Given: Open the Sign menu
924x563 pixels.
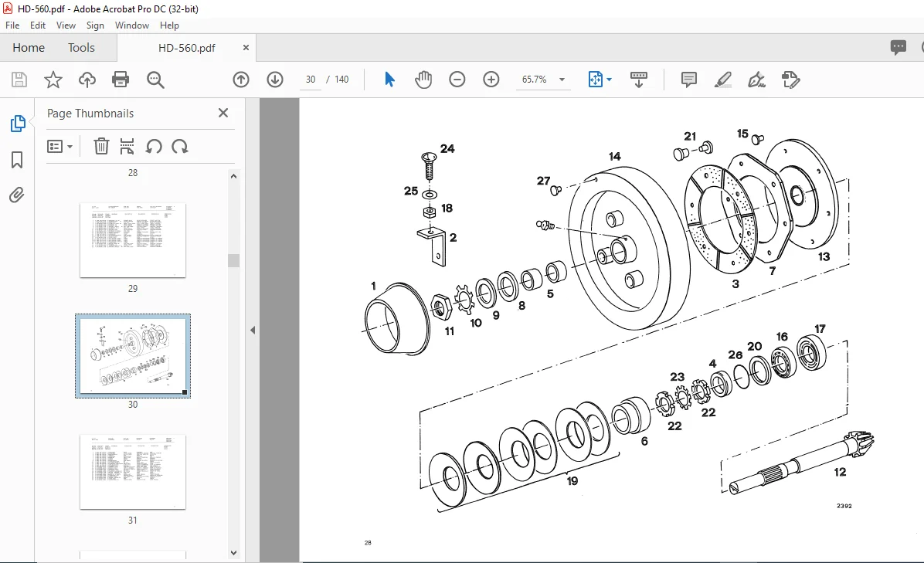Looking at the screenshot, I should point(95,25).
